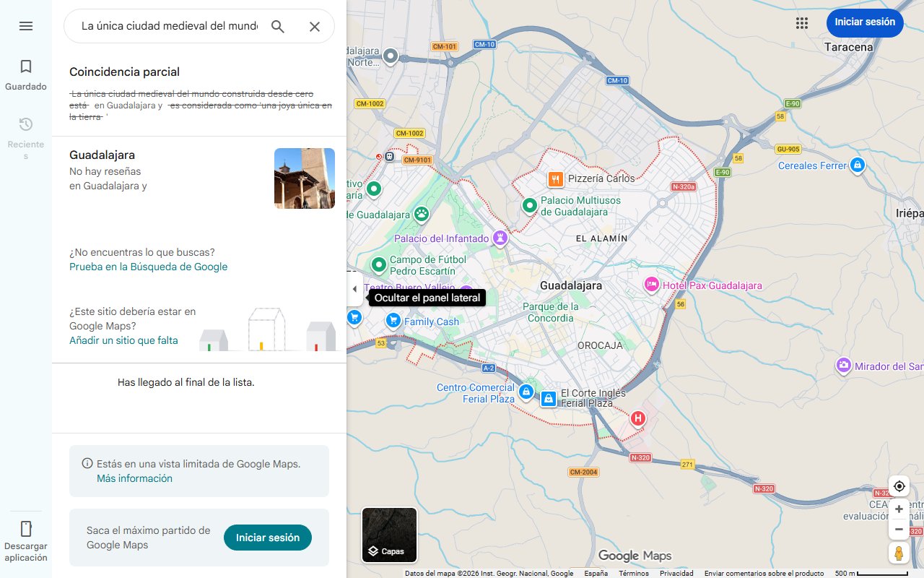Open Street View Pegman
This screenshot has height=578, width=924.
(899, 553)
